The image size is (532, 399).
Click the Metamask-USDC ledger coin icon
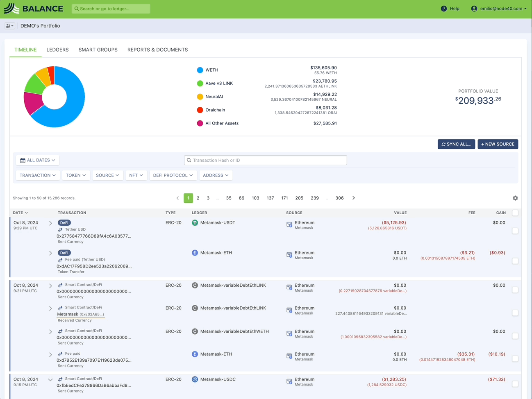pyautogui.click(x=195, y=379)
